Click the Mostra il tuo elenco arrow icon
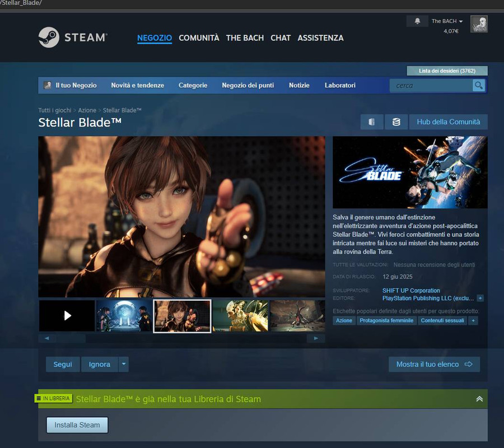The image size is (504, 448). click(x=469, y=364)
